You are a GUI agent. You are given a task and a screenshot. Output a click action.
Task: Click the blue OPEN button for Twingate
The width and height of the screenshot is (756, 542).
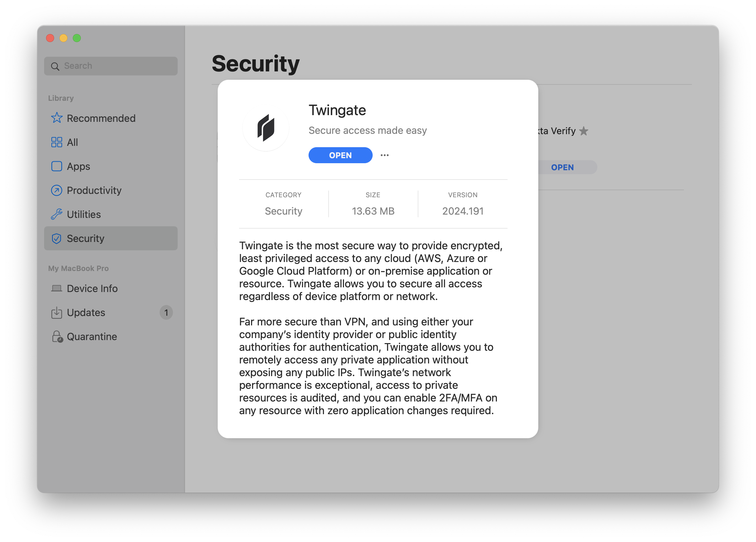(340, 155)
